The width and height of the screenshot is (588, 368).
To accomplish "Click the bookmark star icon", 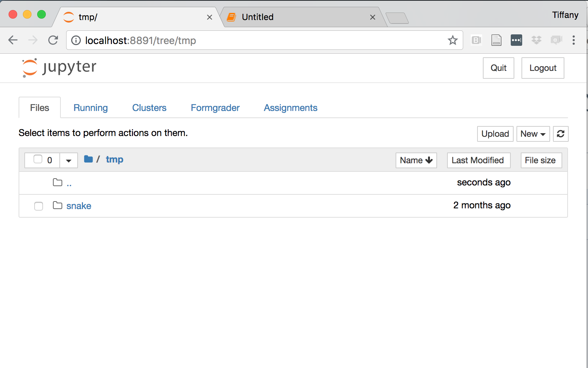I will pyautogui.click(x=452, y=40).
